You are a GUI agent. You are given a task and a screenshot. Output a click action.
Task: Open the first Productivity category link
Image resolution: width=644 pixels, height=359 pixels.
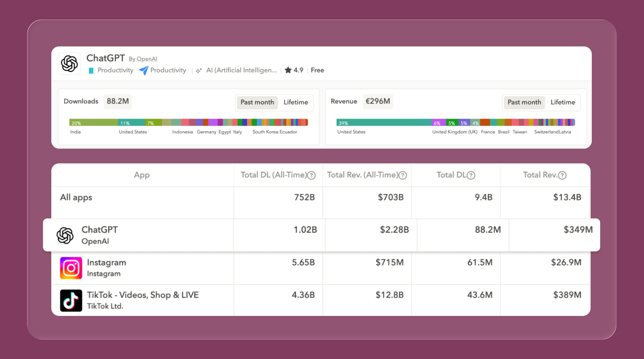coord(115,70)
